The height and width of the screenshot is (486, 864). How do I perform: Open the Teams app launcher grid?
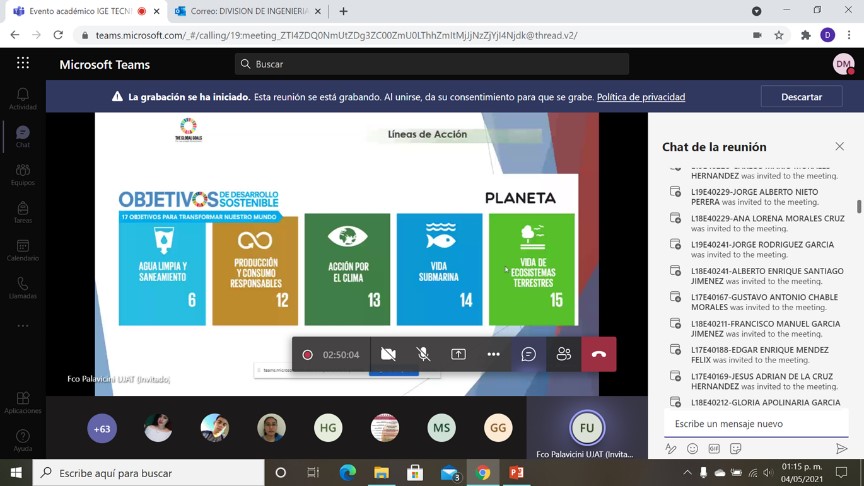pyautogui.click(x=23, y=63)
